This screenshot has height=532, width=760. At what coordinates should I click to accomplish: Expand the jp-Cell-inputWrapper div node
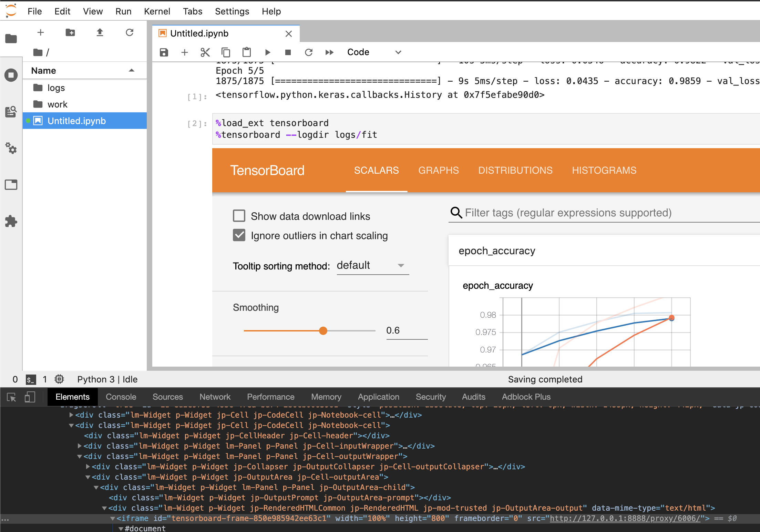tap(80, 446)
